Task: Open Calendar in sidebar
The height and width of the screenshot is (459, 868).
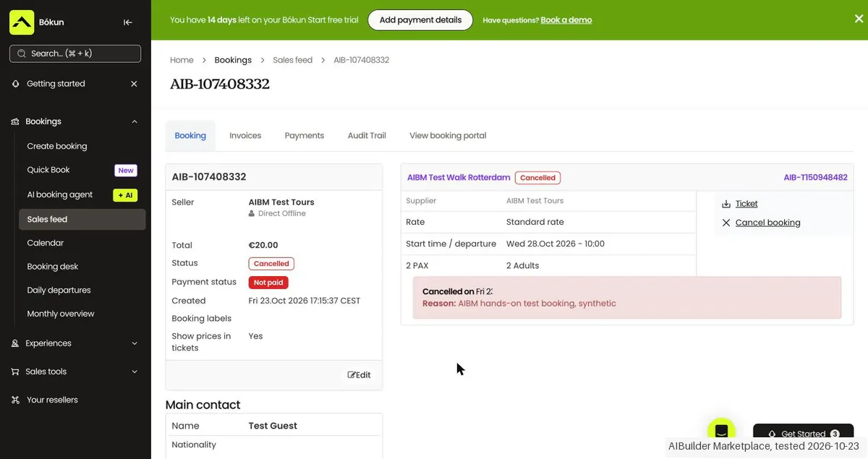Action: (x=46, y=243)
